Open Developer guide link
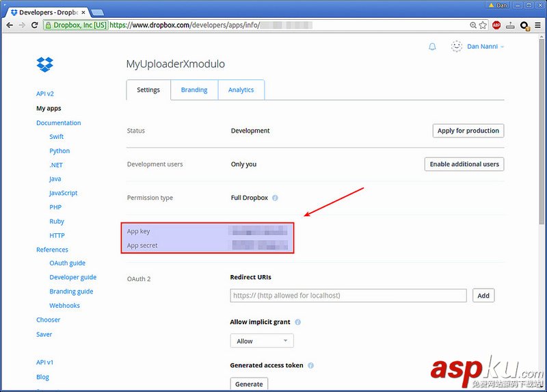 tap(73, 277)
